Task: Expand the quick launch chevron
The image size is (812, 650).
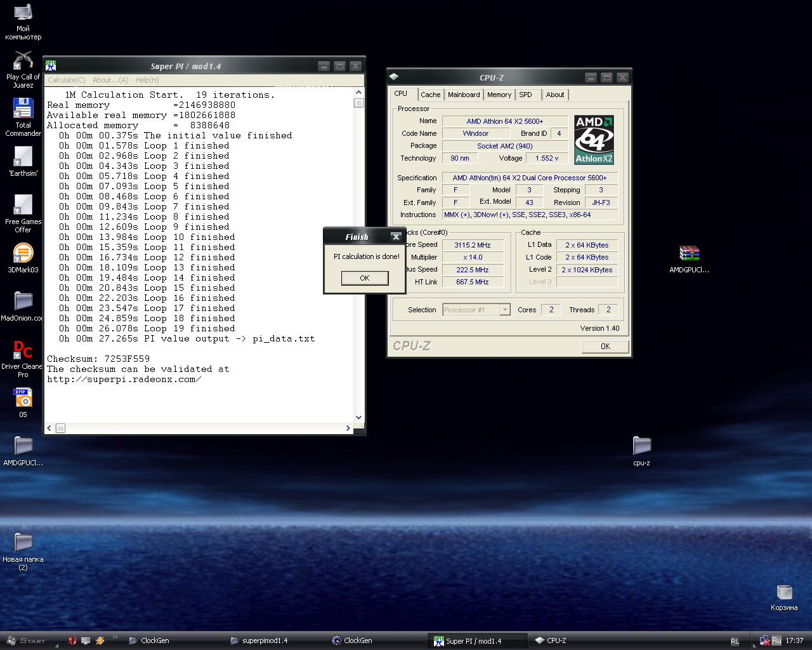Action: (115, 637)
